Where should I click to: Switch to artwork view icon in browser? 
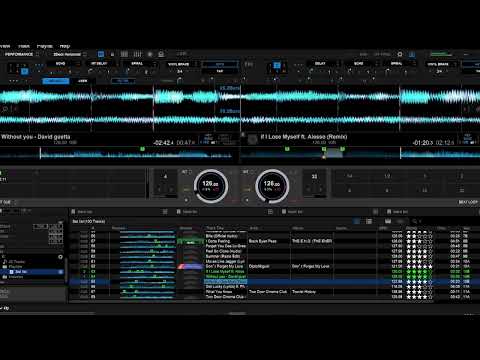click(356, 221)
